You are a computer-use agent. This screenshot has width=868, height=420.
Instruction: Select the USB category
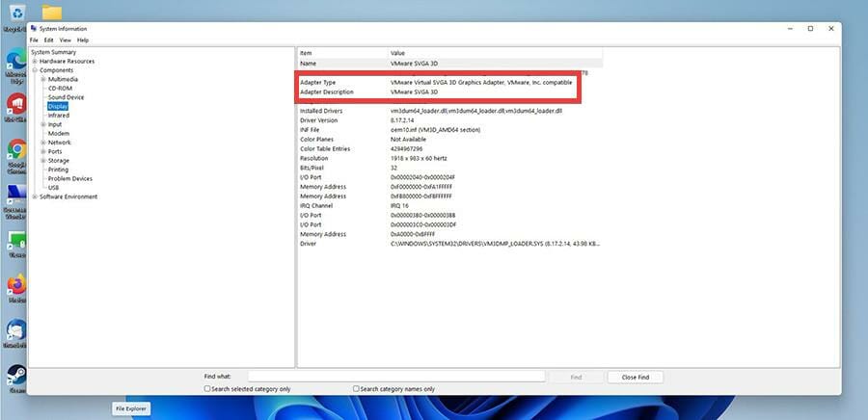(x=53, y=188)
